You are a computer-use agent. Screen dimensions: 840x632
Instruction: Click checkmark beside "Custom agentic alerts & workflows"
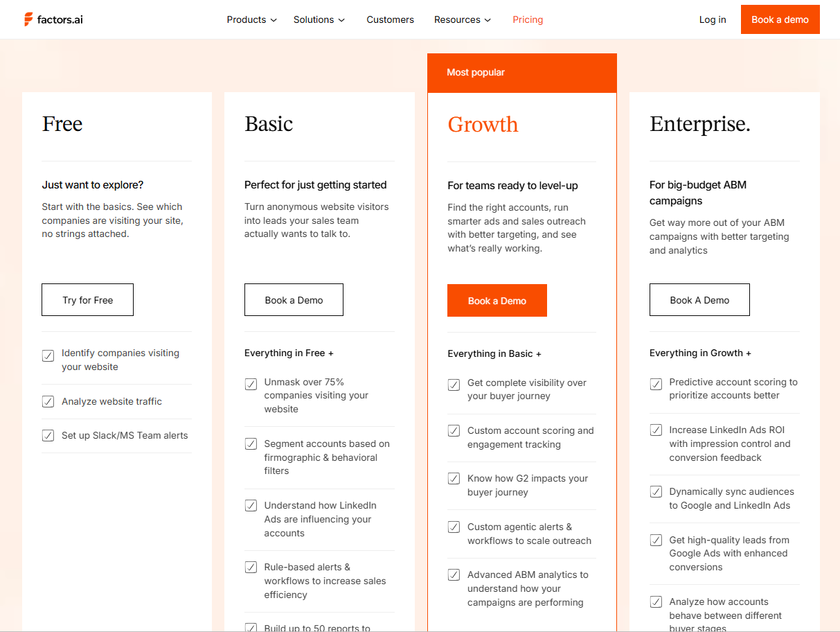(x=454, y=527)
